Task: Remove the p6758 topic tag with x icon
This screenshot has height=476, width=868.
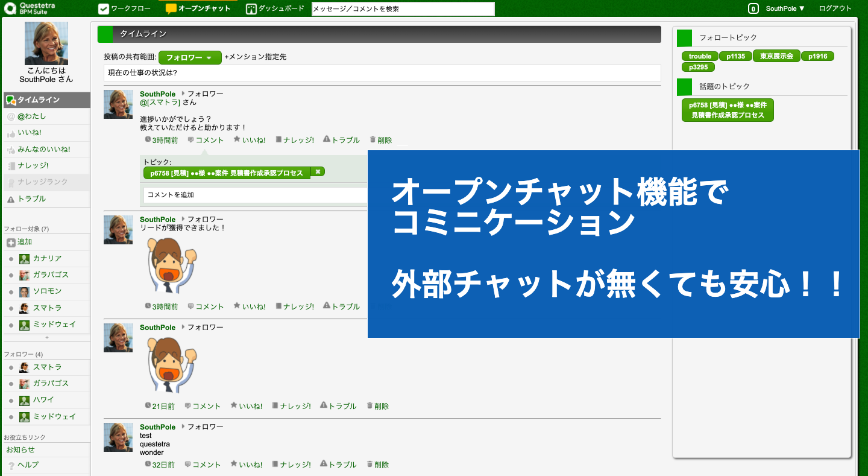Action: 318,172
